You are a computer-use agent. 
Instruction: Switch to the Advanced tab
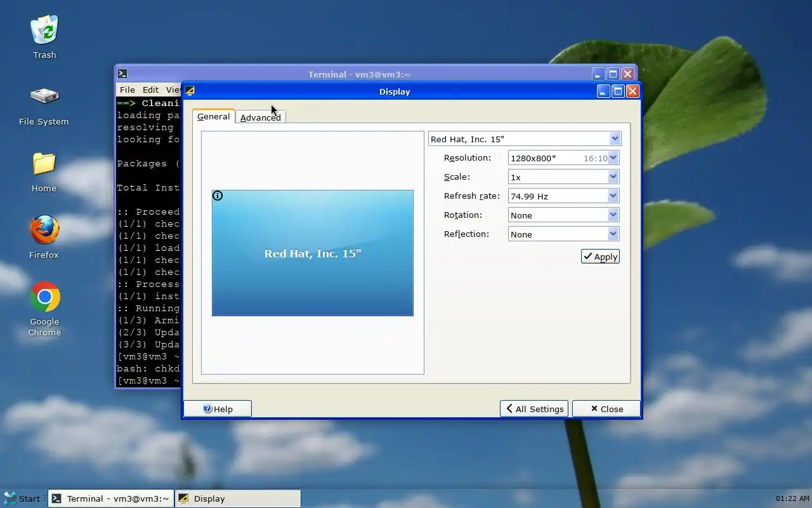point(260,117)
